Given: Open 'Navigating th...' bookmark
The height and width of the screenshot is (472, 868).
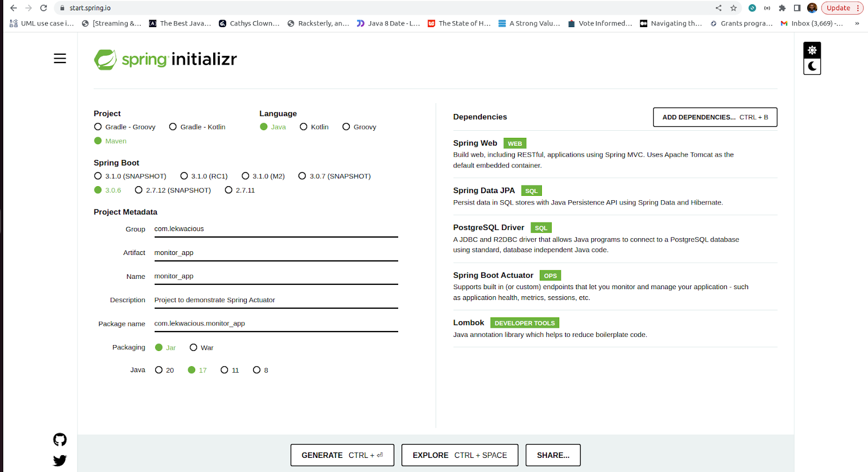Looking at the screenshot, I should point(671,23).
